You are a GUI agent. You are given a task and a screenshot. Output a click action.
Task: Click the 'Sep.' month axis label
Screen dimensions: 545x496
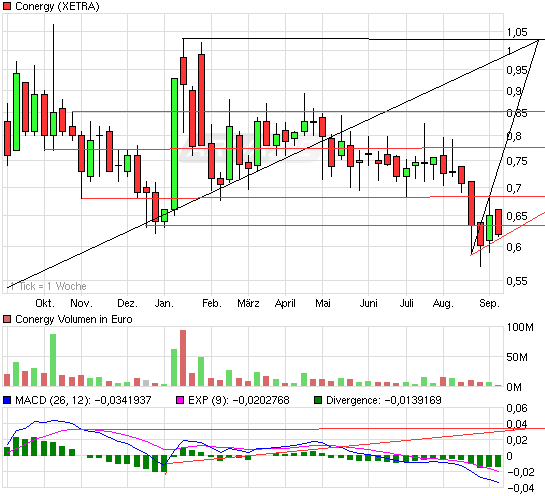tap(489, 303)
